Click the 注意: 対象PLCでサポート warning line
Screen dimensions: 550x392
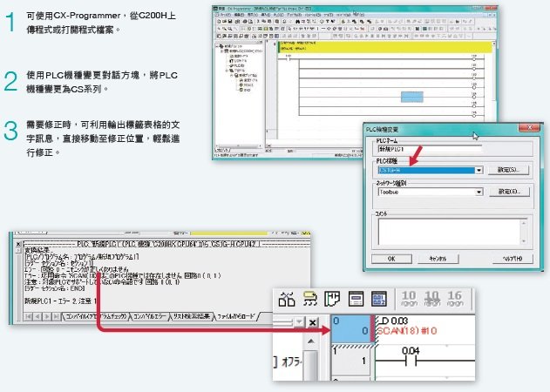(102, 282)
